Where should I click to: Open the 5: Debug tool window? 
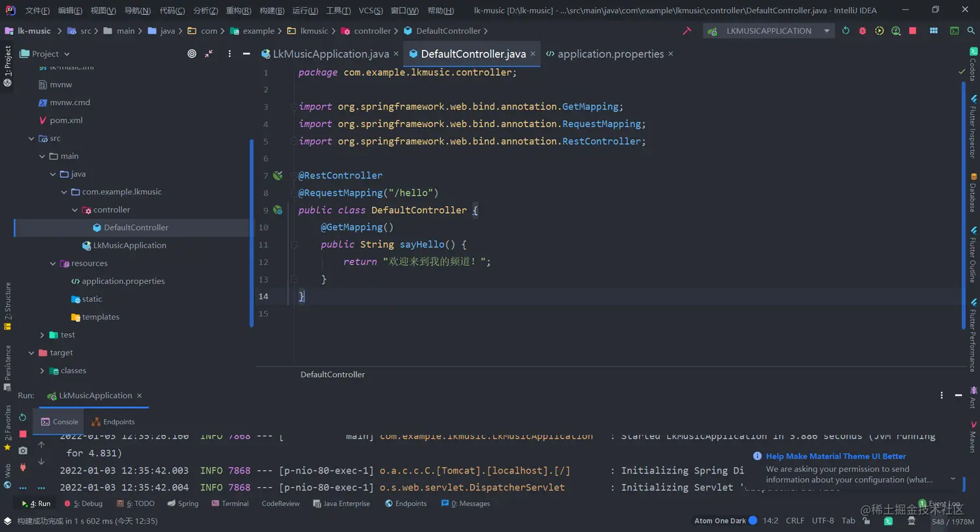point(83,503)
